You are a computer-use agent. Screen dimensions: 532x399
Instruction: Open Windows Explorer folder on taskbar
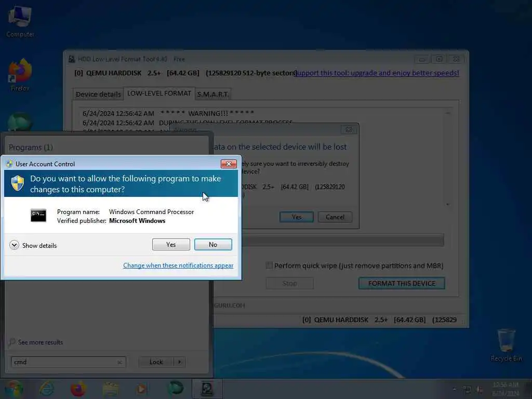point(110,389)
